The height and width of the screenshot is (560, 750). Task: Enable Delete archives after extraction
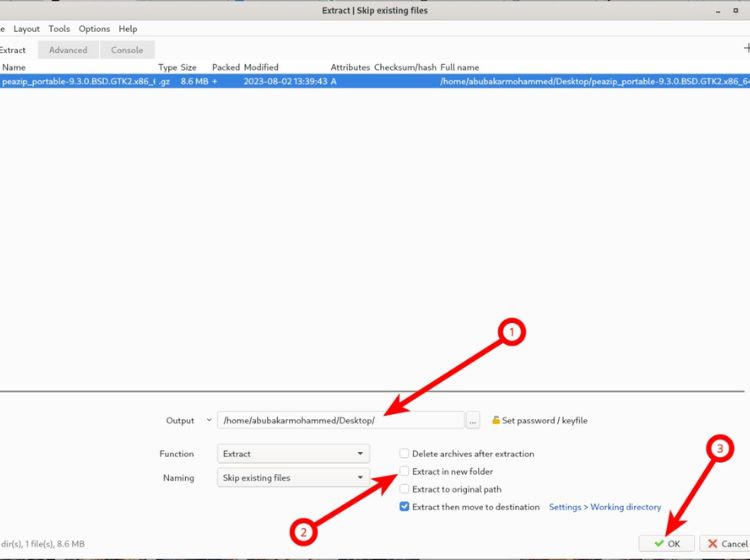(x=404, y=454)
